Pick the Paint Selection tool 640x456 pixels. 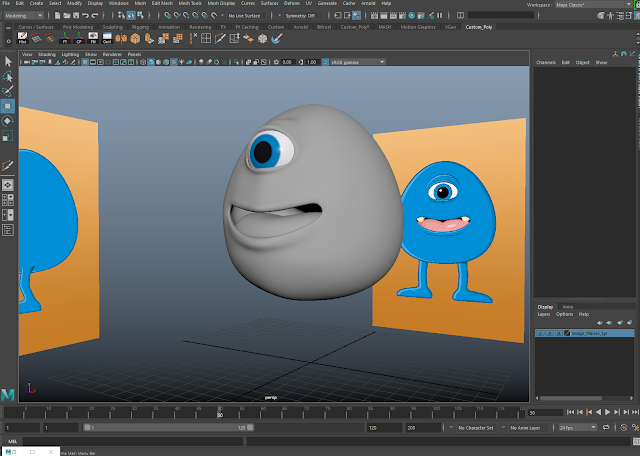(x=8, y=91)
